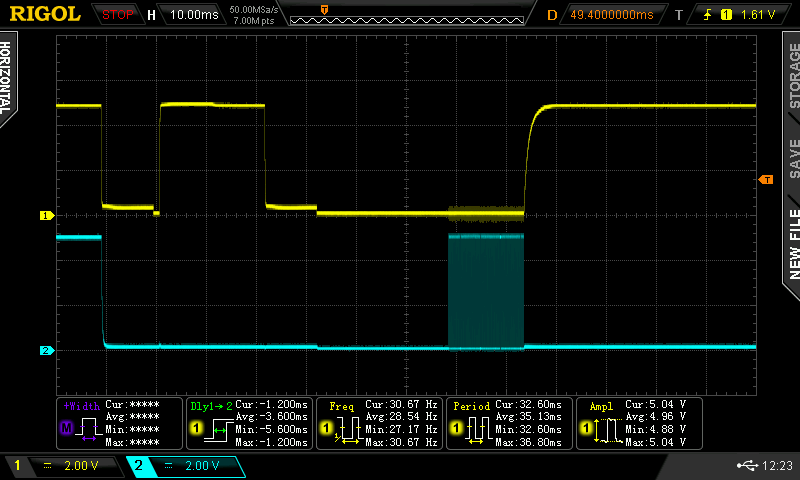The width and height of the screenshot is (800, 480).
Task: Select the channel 1 2.00 V scale label
Action: pyautogui.click(x=81, y=466)
